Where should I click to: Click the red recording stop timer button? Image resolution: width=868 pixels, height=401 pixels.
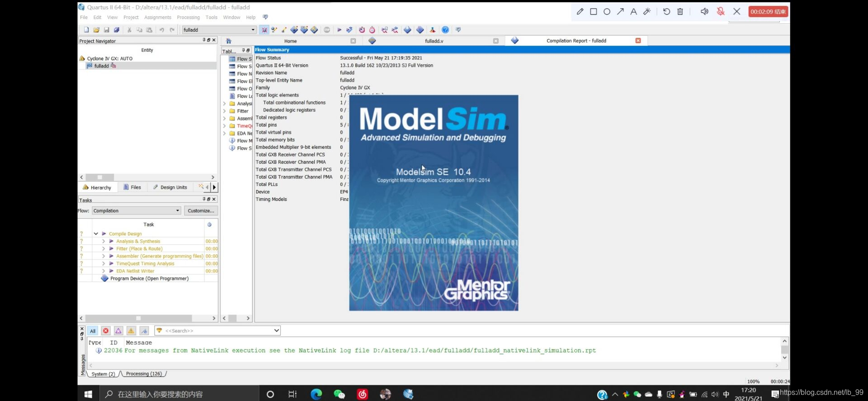coord(768,12)
